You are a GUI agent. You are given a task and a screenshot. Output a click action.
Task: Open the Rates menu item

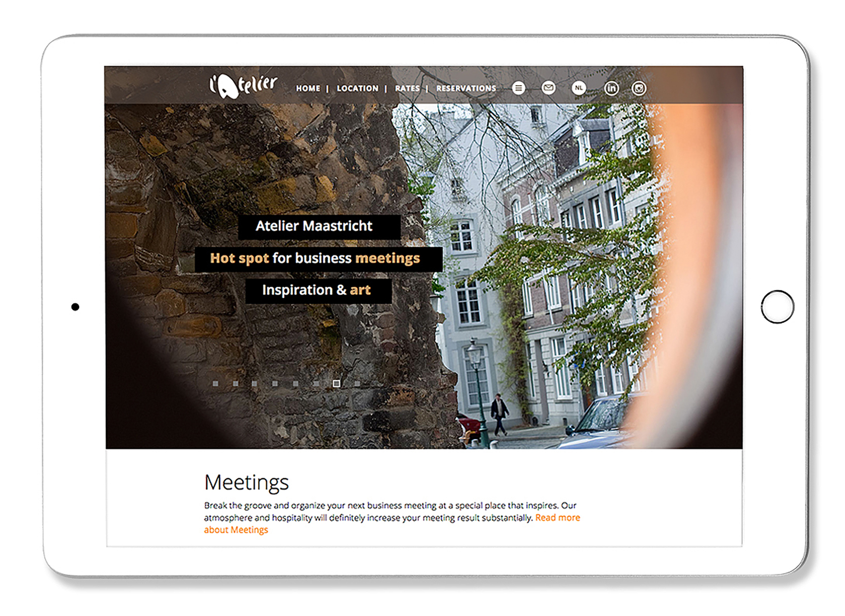(x=407, y=88)
